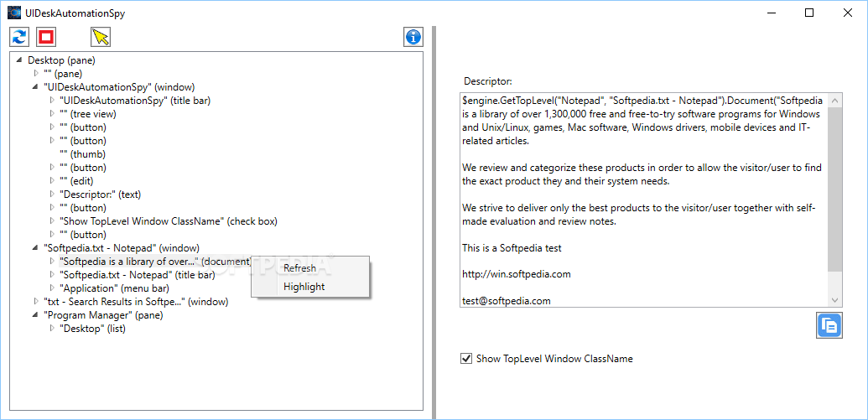Activate the yellow arrow spy pointer tool
This screenshot has height=420, width=868.
pos(101,37)
